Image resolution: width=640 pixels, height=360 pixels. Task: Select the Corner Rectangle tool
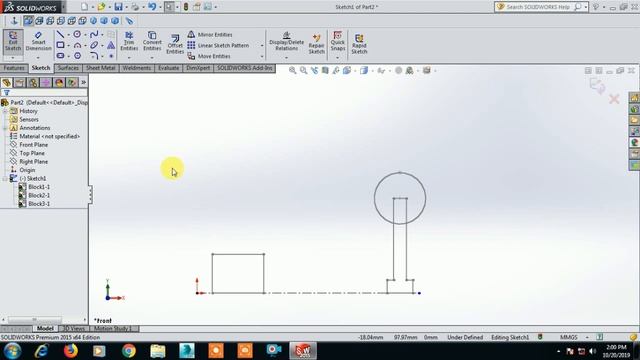coord(60,45)
